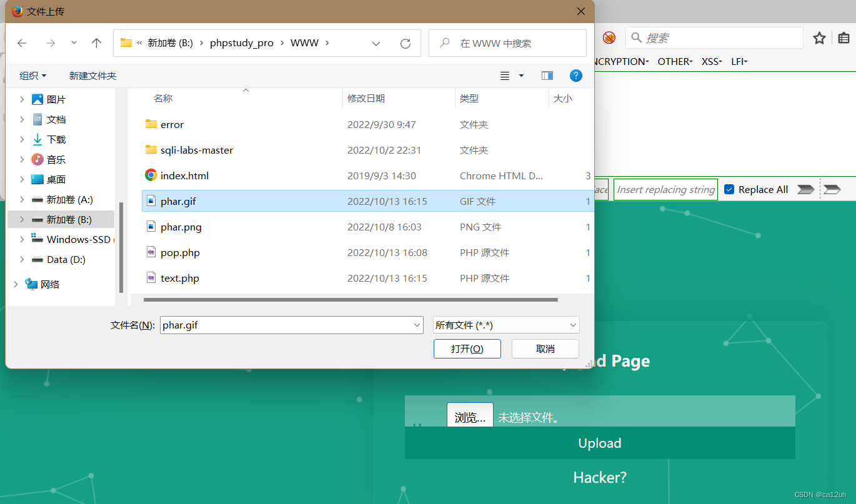
Task: Open the XSS menu in HackBar
Action: pyautogui.click(x=712, y=61)
